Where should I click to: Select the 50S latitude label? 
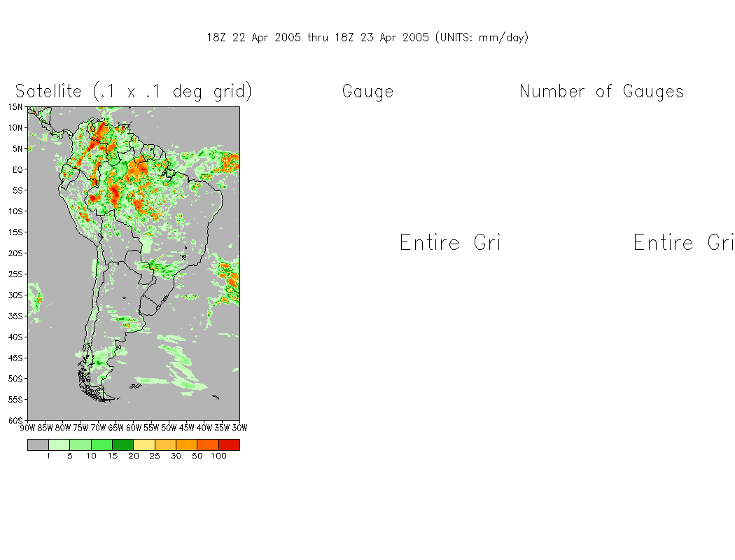pyautogui.click(x=15, y=379)
